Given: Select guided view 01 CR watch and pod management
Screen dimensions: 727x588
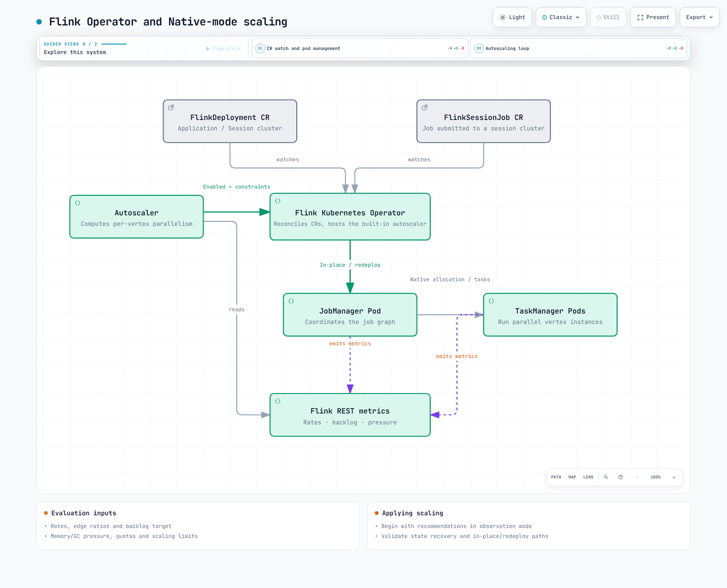Looking at the screenshot, I should click(x=360, y=48).
